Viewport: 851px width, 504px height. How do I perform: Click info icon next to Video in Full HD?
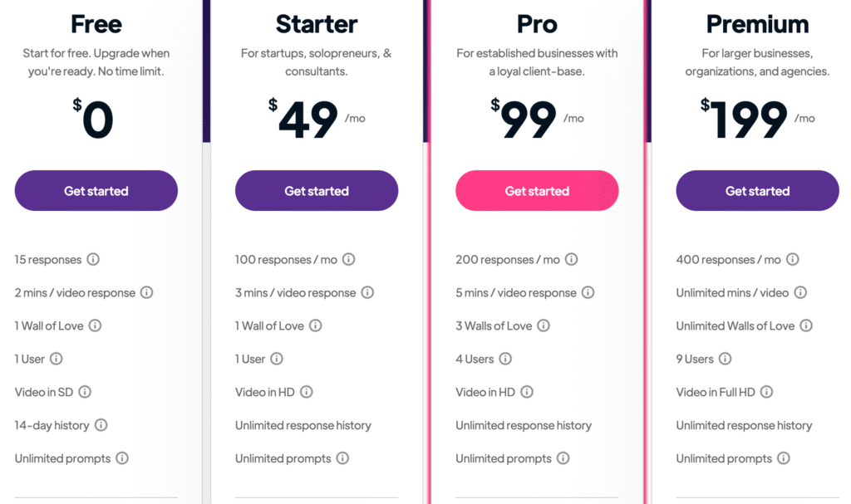coord(767,392)
